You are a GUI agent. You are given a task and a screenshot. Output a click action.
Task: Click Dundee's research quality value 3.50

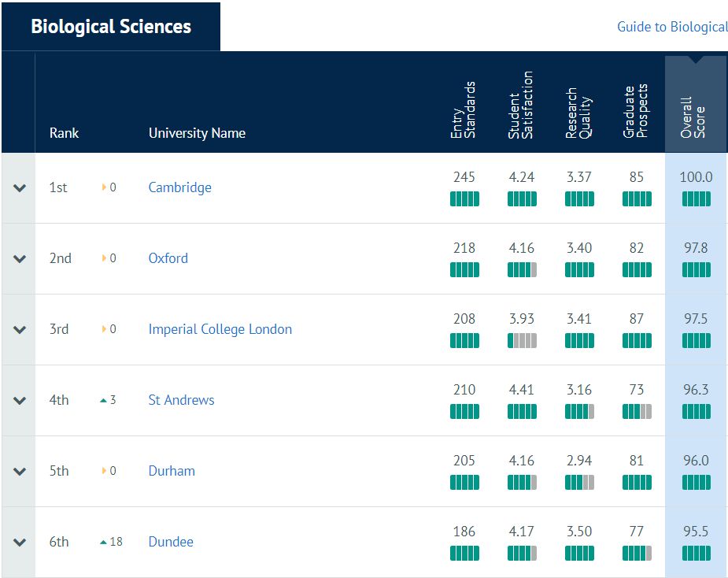pos(579,531)
